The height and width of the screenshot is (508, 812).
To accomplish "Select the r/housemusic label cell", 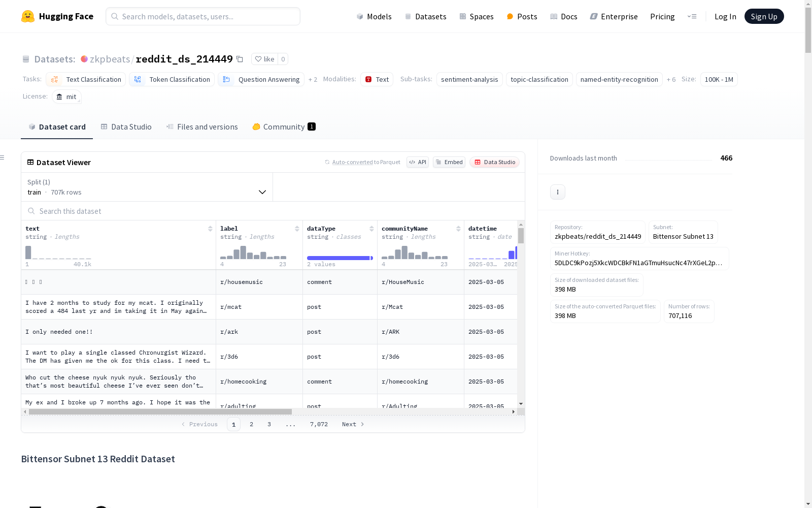I will coord(259,282).
